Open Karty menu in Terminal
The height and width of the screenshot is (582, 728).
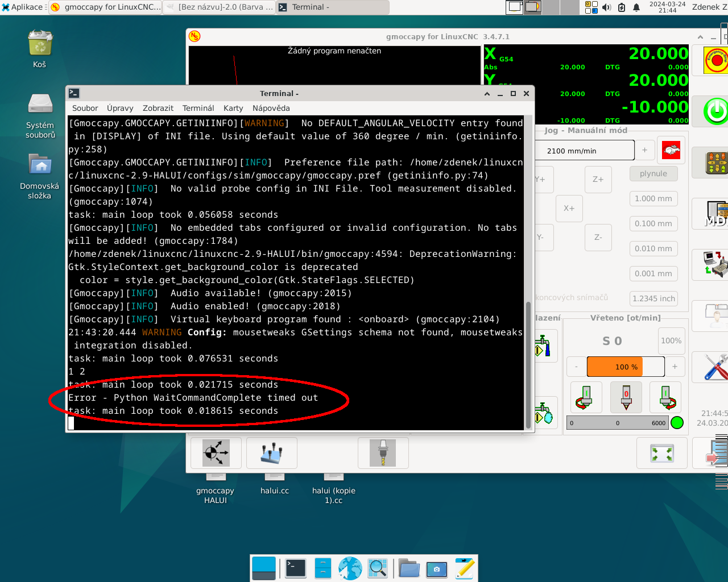[x=233, y=108]
